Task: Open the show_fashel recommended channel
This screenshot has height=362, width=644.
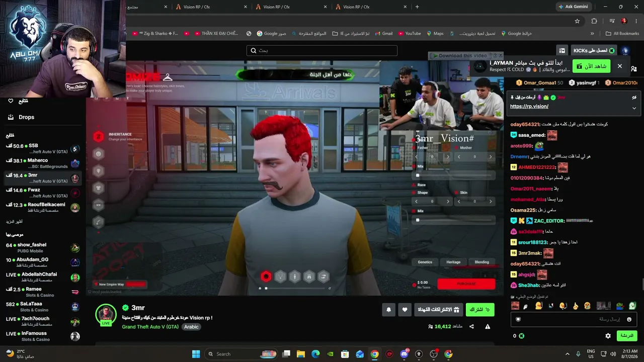Action: tap(42, 248)
